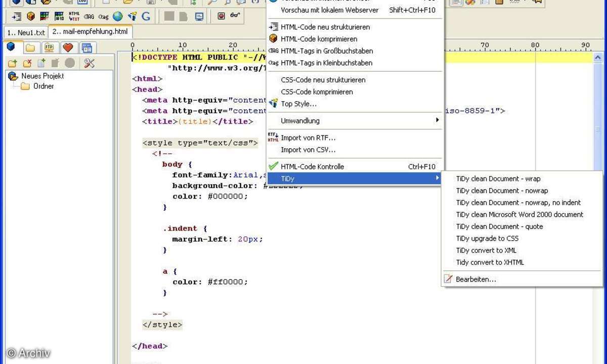This screenshot has width=607, height=364.
Task: Select Tidy convert to XHTML
Action: pyautogui.click(x=522, y=262)
